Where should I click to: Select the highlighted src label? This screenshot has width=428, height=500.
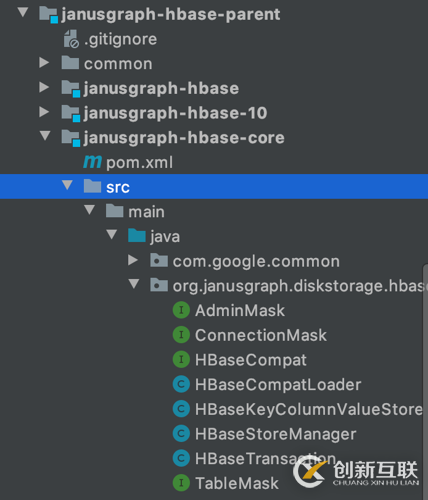click(x=118, y=187)
